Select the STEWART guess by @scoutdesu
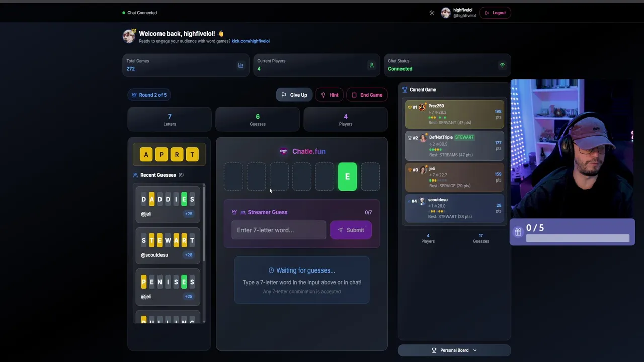Viewport: 644px width, 362px height. point(168,245)
